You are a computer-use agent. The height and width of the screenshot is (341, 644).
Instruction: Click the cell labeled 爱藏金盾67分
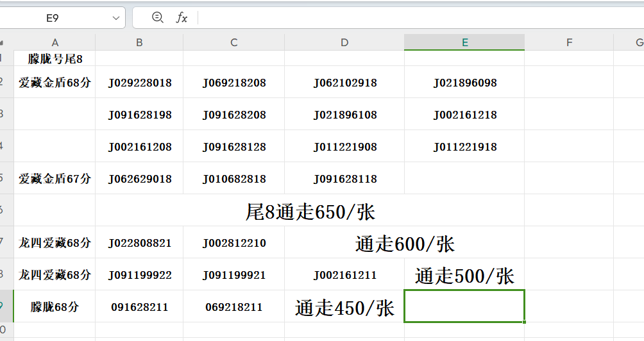coord(55,179)
